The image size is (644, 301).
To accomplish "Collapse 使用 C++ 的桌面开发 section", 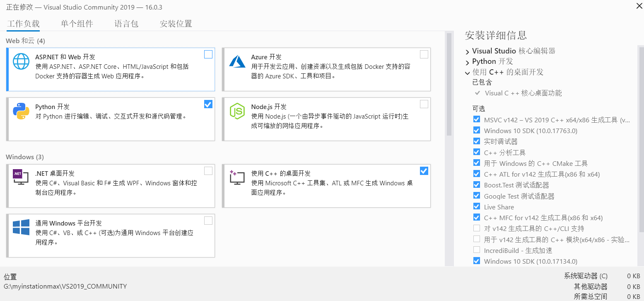I will coord(468,73).
